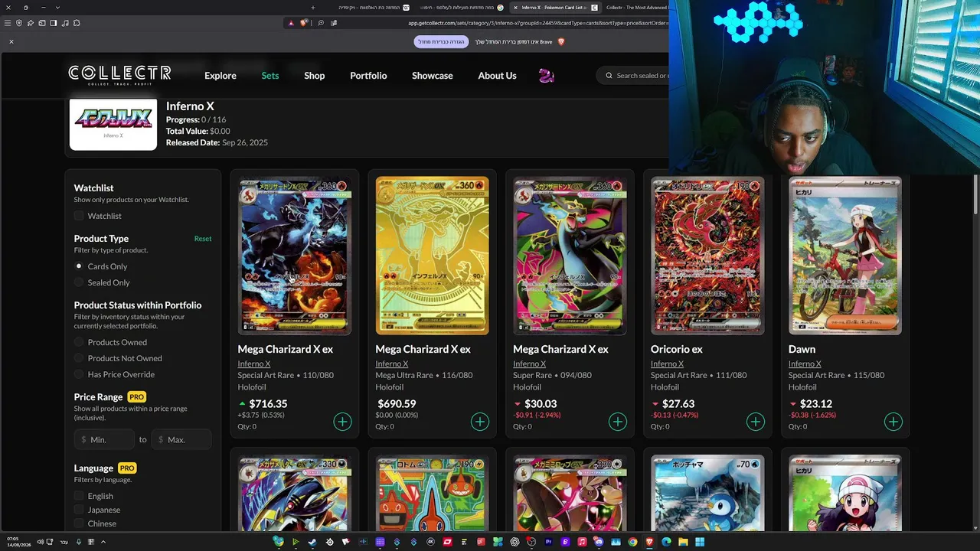Check the Has Price Override filter
980x551 pixels.
pyautogui.click(x=79, y=374)
